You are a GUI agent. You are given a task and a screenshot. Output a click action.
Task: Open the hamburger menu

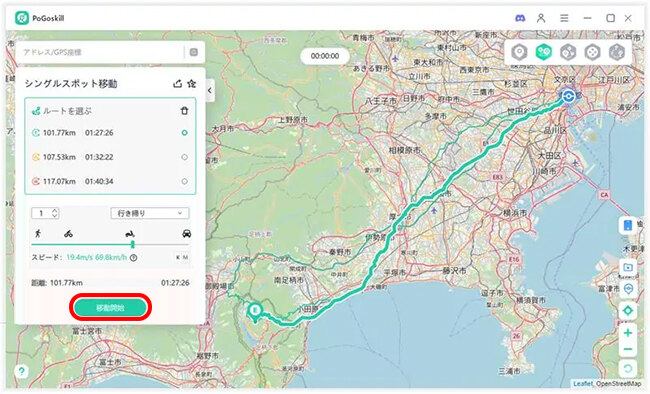click(x=564, y=18)
